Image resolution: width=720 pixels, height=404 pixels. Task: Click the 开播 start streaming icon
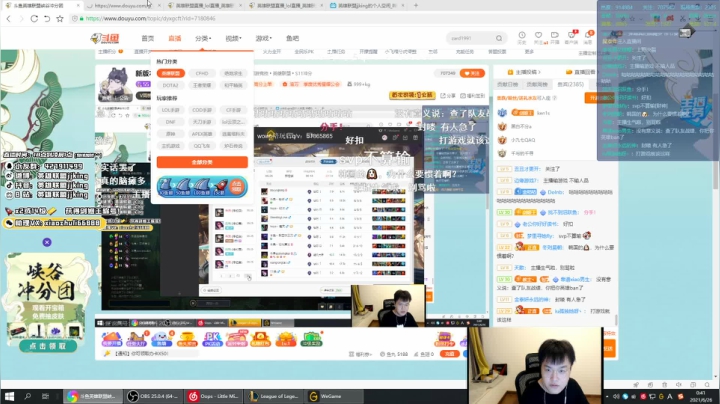(555, 37)
